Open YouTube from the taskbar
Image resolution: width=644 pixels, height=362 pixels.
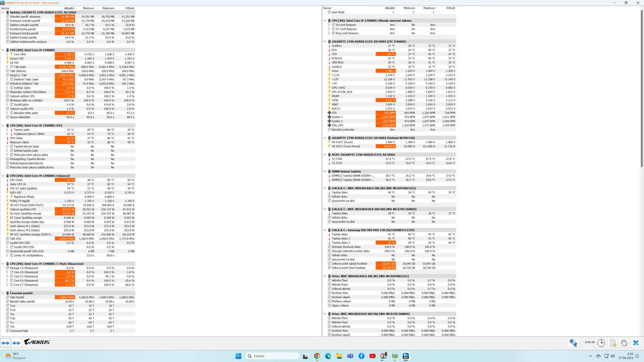(372, 356)
